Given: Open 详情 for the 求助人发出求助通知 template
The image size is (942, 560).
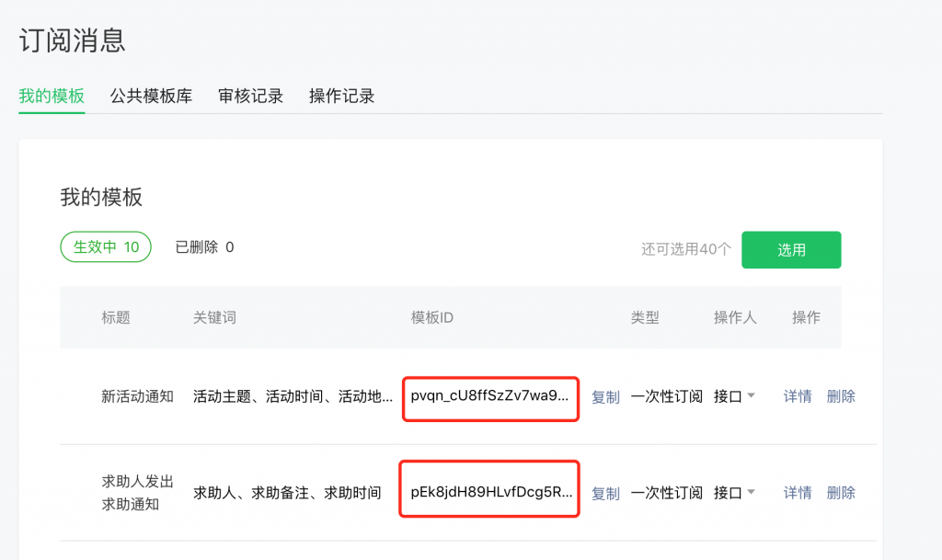Looking at the screenshot, I should pyautogui.click(x=798, y=493).
